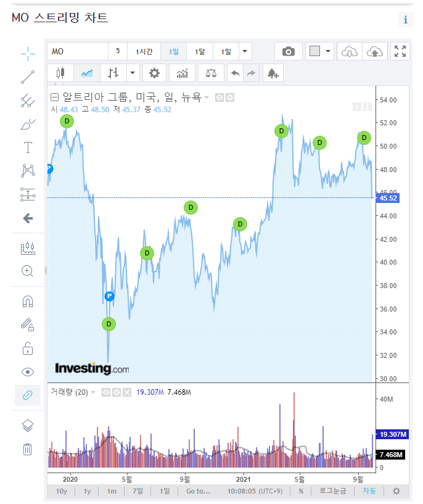Expand the chart style dropdown
The image size is (423, 504).
pyautogui.click(x=133, y=73)
